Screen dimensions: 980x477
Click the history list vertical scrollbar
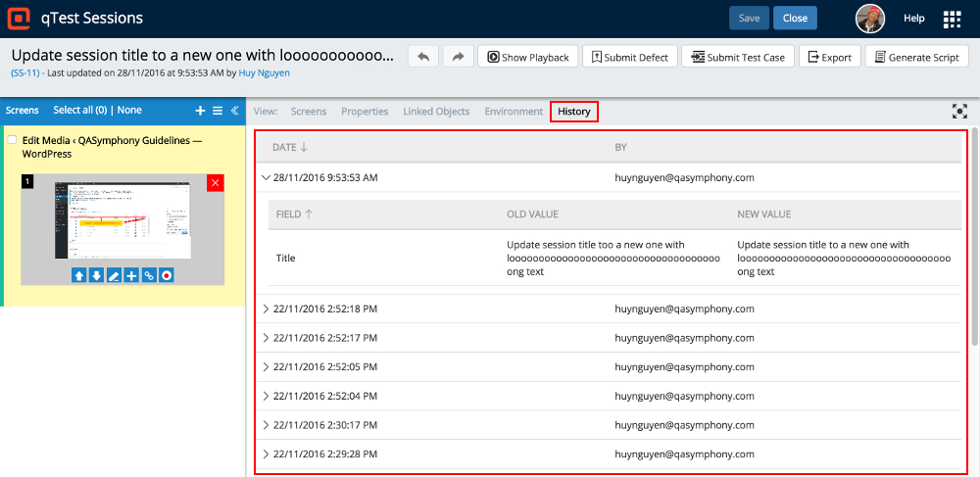pyautogui.click(x=975, y=238)
